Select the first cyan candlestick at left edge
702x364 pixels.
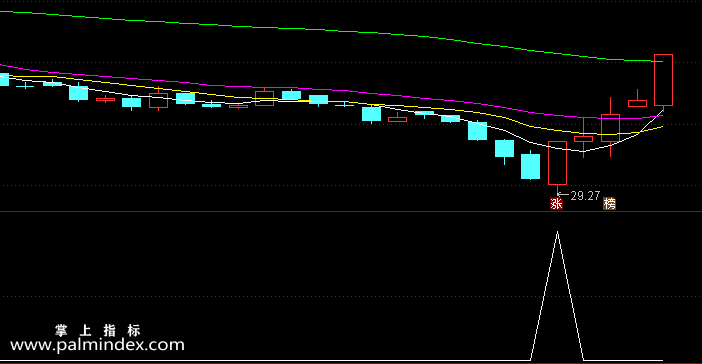click(x=4, y=79)
